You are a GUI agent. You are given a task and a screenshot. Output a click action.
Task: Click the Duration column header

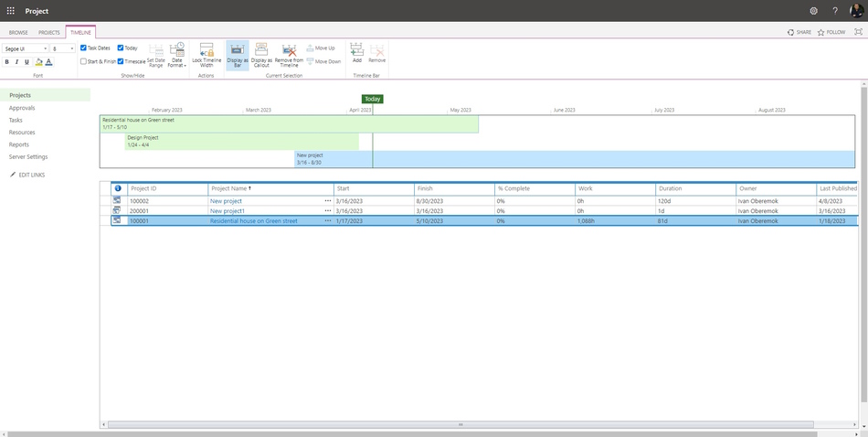click(696, 188)
